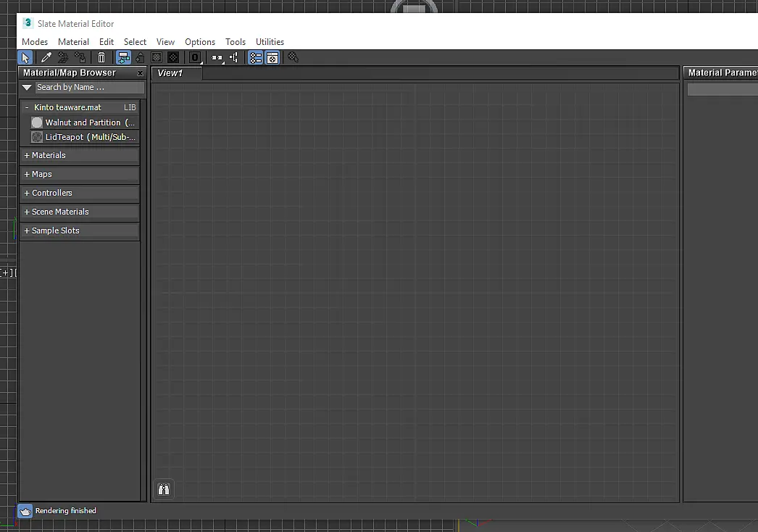The image size is (758, 532).
Task: Click the Delete Selected trash icon
Action: pos(101,57)
